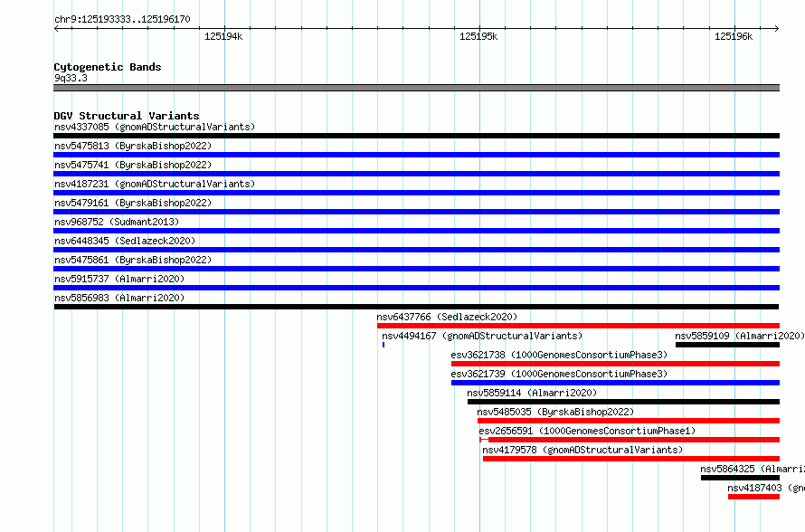Screen dimensions: 805x532
Task: Click the chr9:125193333..125196170 coordinates label
Action: (122, 19)
